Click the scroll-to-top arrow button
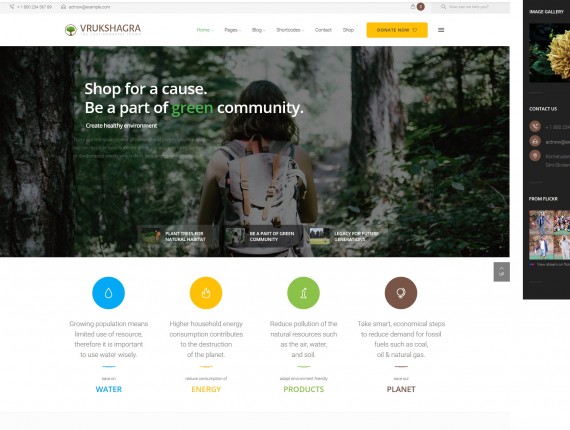Screen dimensions: 570x430 (502, 272)
